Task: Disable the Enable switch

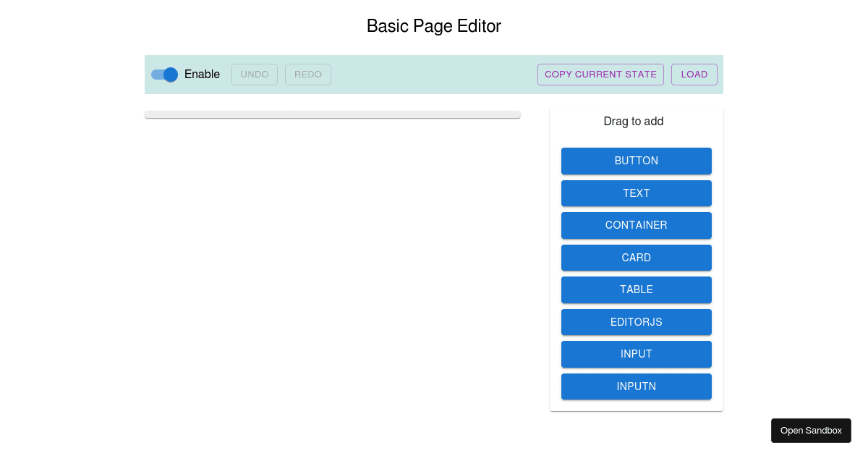Action: (164, 75)
